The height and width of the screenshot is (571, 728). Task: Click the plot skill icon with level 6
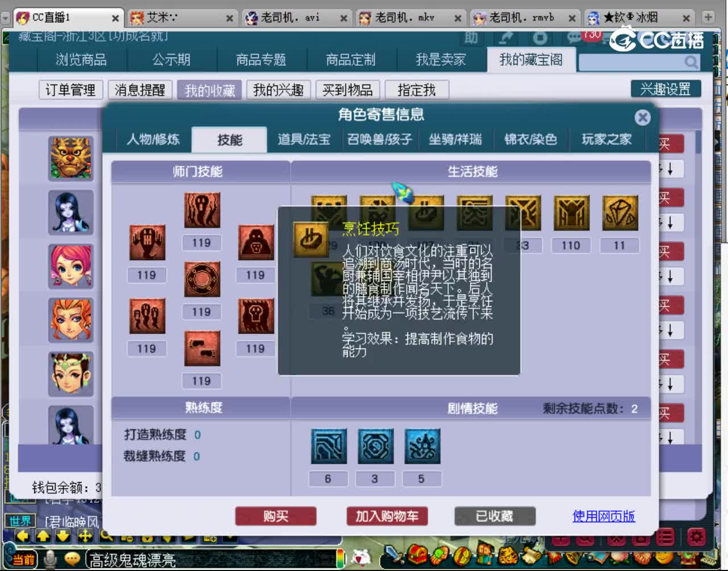pos(329,446)
